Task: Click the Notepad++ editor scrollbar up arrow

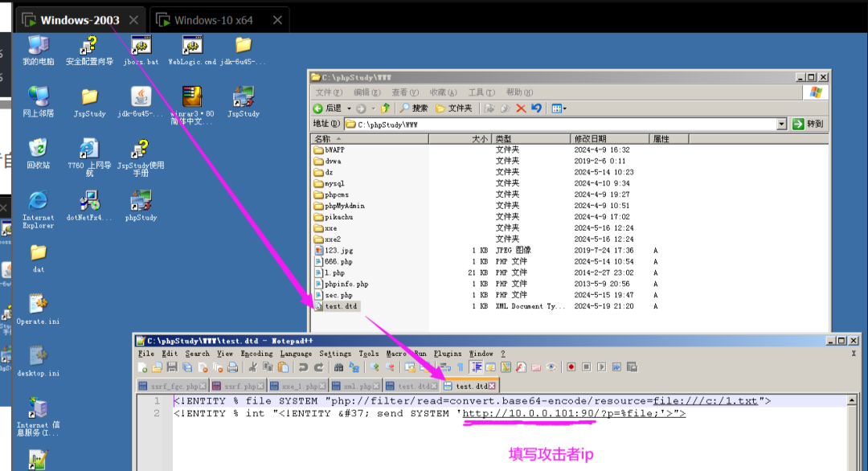Action: (x=851, y=400)
